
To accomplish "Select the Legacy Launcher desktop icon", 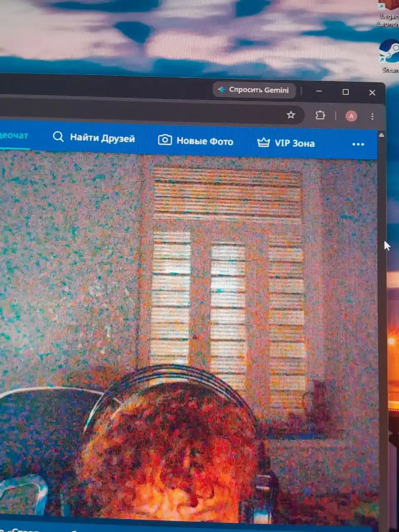I will tap(389, 14).
